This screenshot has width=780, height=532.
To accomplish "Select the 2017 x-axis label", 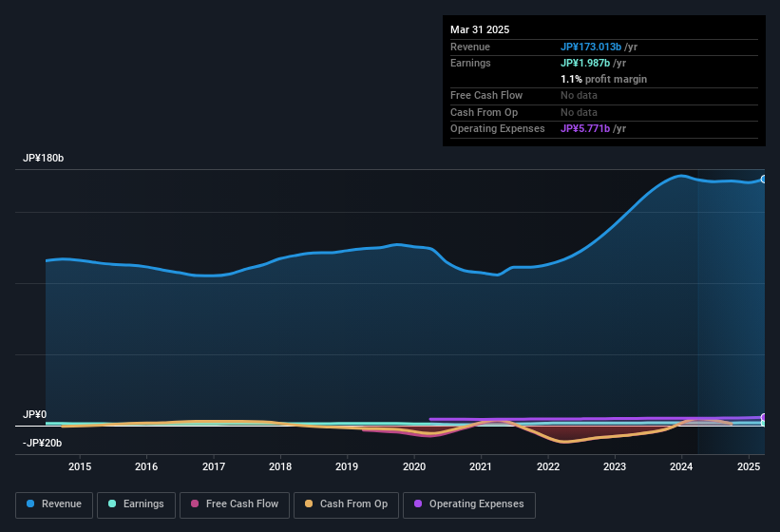I will (214, 466).
